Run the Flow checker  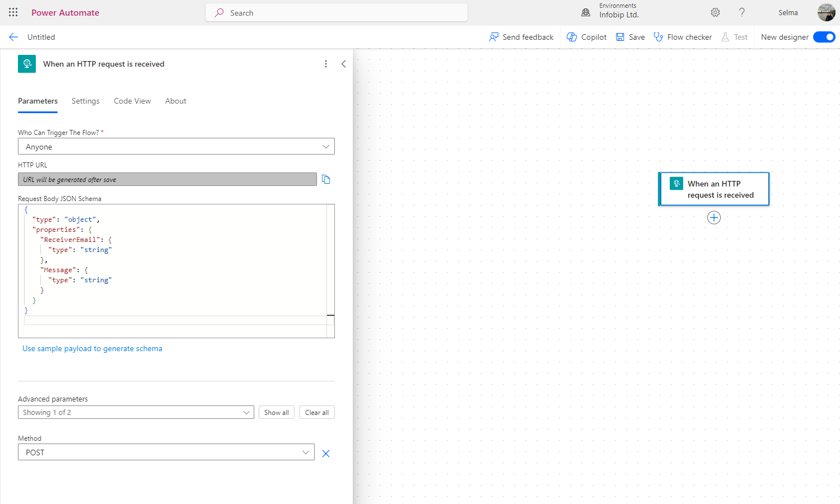click(x=683, y=37)
